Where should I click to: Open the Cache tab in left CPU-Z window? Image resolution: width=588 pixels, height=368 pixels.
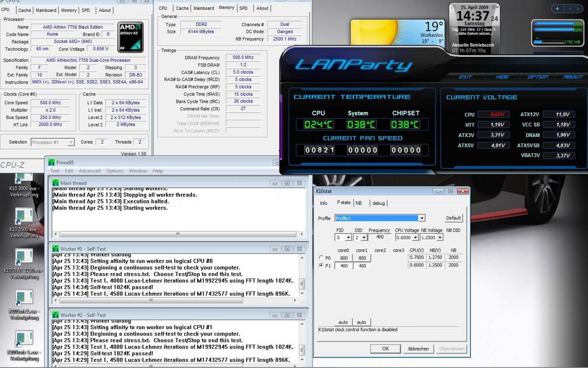pyautogui.click(x=25, y=10)
